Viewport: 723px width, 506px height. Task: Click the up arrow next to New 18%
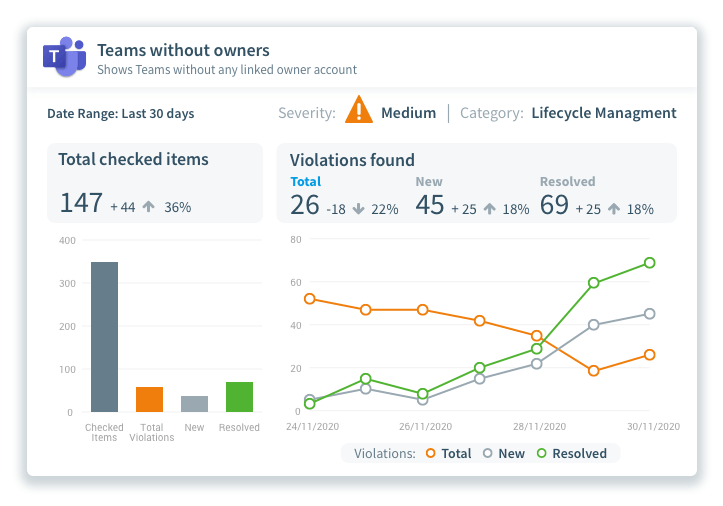click(x=490, y=209)
